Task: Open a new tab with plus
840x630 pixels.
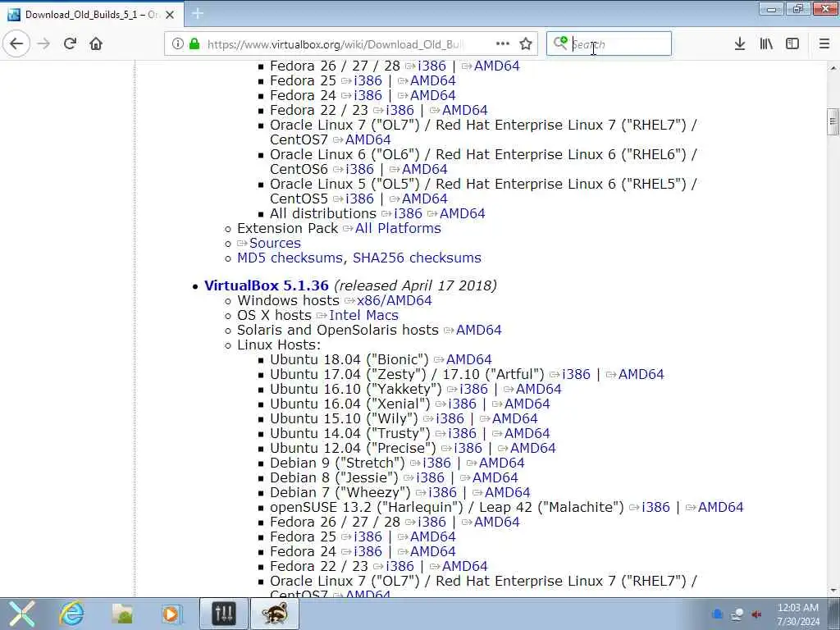Action: (x=198, y=14)
